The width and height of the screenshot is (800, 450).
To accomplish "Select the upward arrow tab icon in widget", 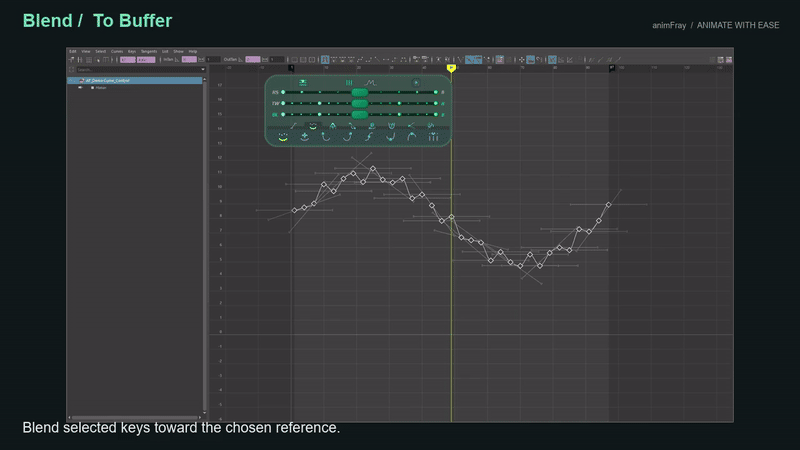I will click(x=333, y=126).
